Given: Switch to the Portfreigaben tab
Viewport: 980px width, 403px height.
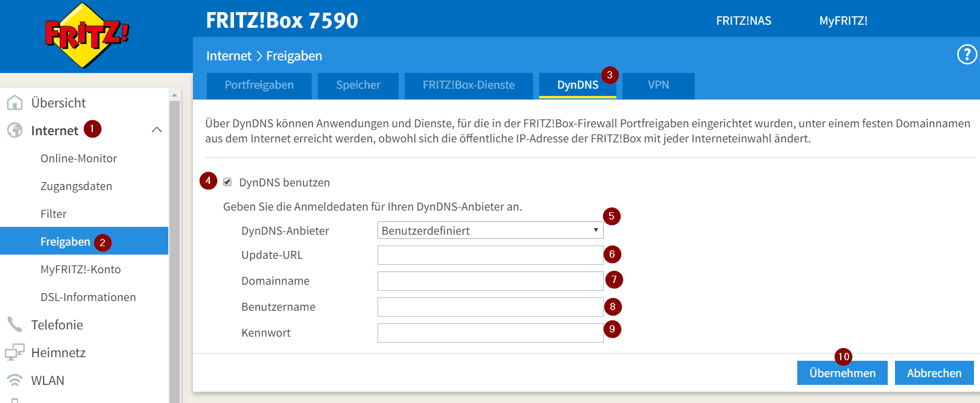Looking at the screenshot, I should tap(259, 86).
